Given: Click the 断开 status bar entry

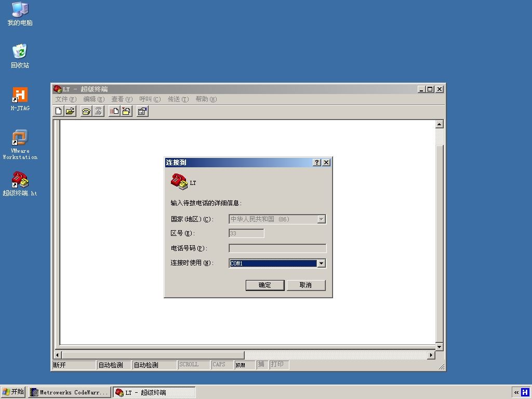Looking at the screenshot, I should (x=74, y=365).
